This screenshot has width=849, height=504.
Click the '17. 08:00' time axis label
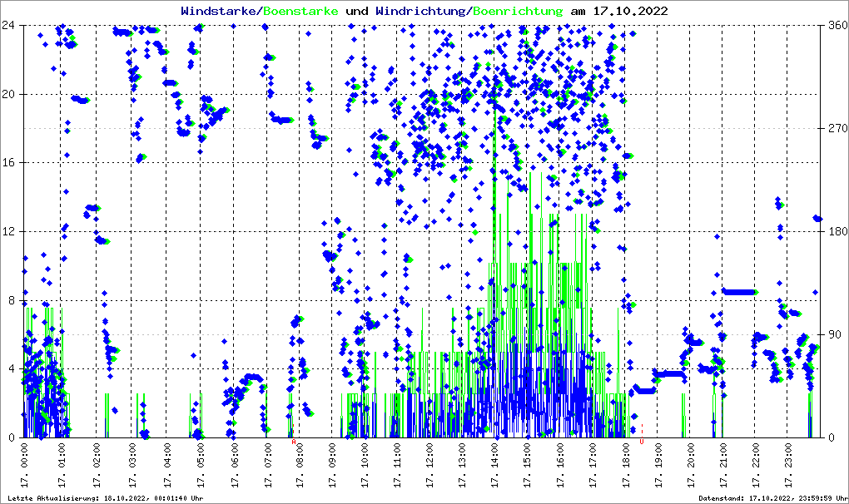tap(300, 465)
